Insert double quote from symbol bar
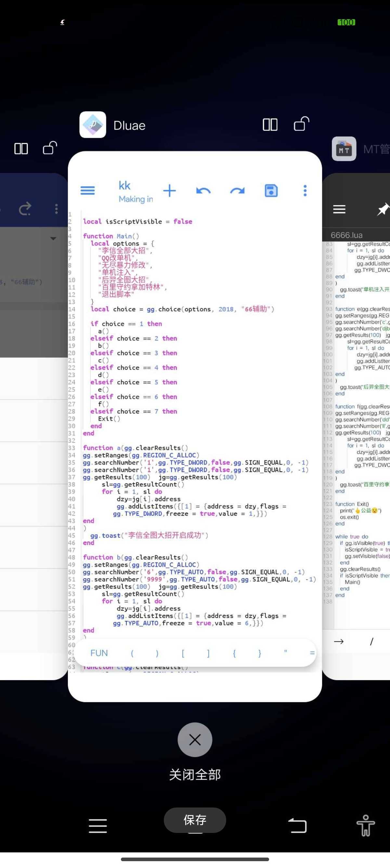 coord(285,652)
